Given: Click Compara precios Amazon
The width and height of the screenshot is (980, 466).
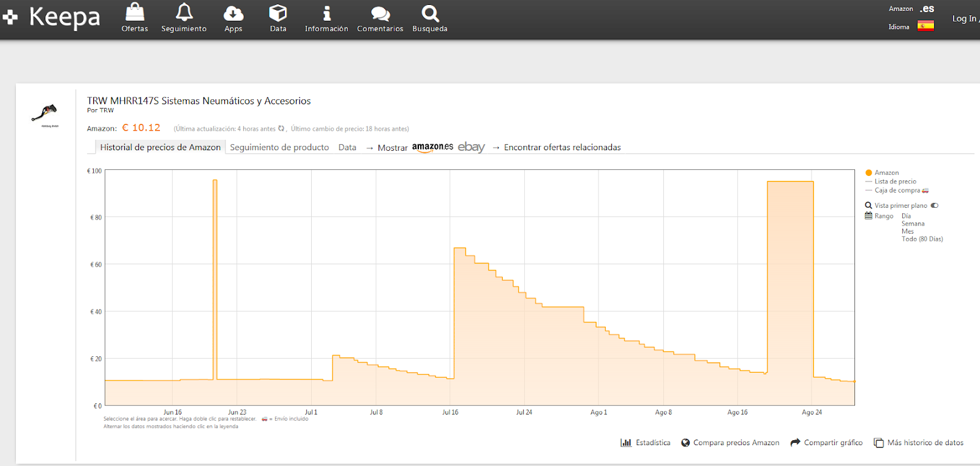Looking at the screenshot, I should point(736,443).
